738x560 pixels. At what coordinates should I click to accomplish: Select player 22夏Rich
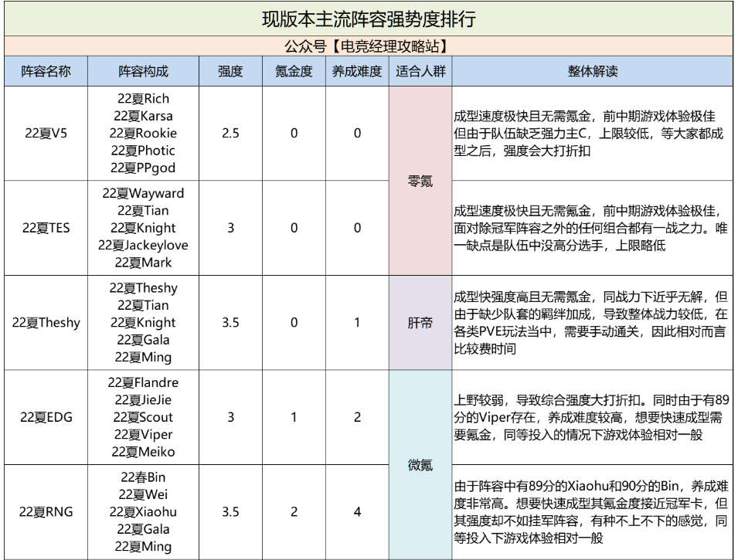pos(143,99)
